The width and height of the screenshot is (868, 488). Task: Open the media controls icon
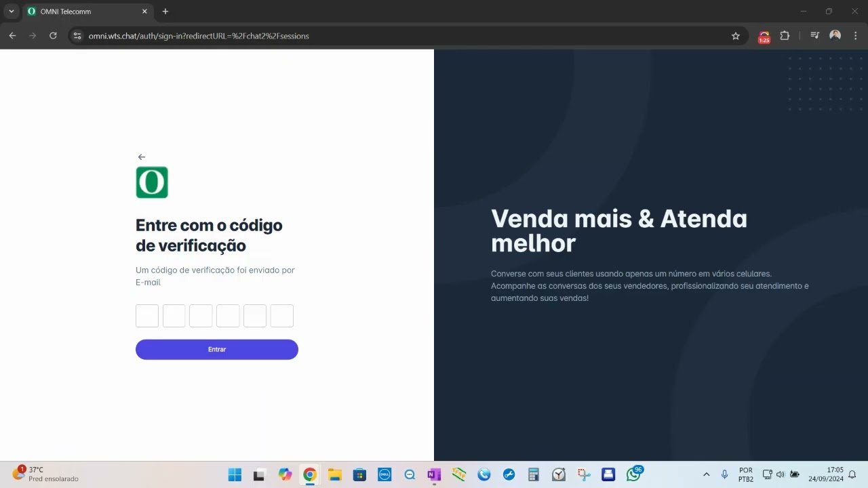coord(815,36)
